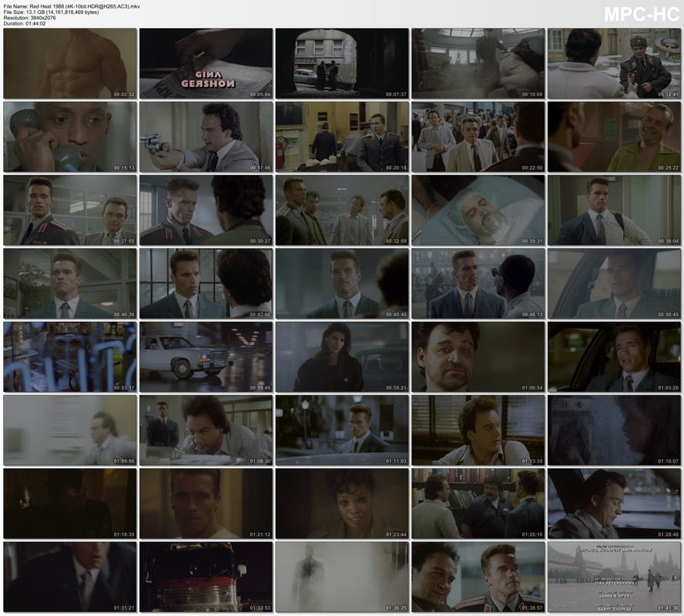Select the thumbnail at 00:45:40
The height and width of the screenshot is (616, 684).
(342, 283)
